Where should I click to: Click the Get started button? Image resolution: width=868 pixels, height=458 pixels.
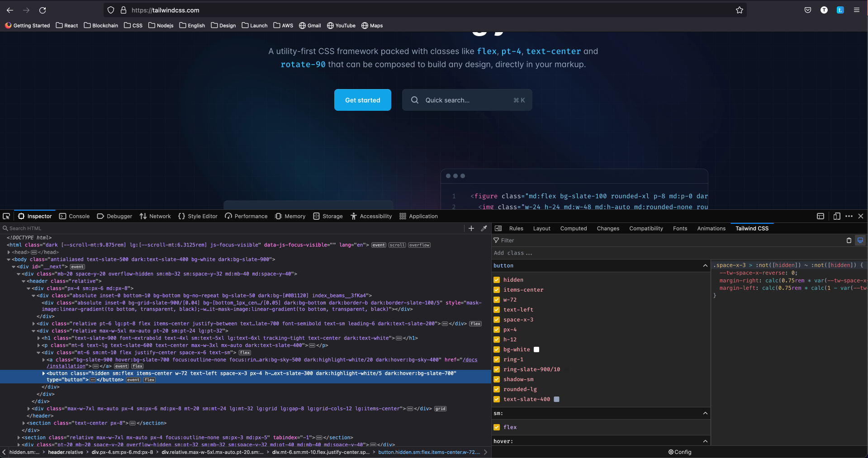click(x=363, y=100)
